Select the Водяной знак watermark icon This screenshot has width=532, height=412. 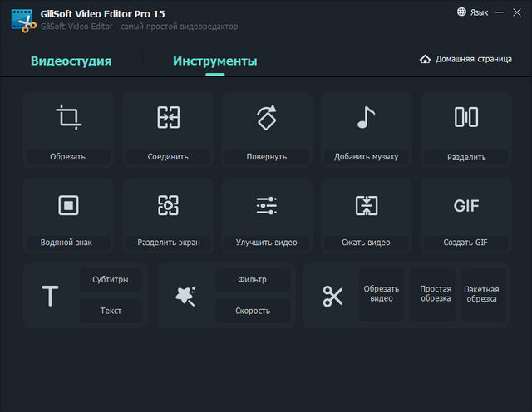click(67, 205)
